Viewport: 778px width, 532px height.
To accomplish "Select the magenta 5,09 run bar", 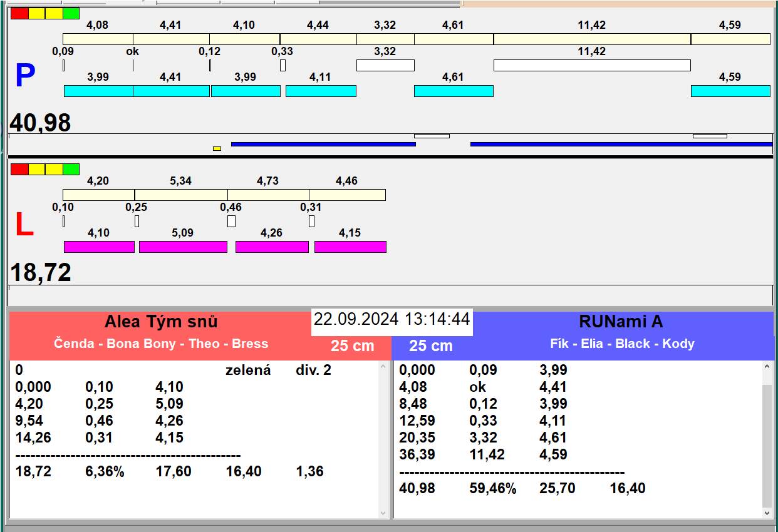I will coord(182,247).
